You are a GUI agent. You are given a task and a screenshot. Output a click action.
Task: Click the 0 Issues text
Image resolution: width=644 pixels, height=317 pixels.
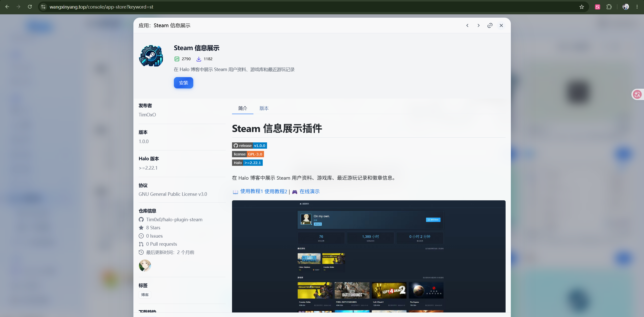point(155,236)
